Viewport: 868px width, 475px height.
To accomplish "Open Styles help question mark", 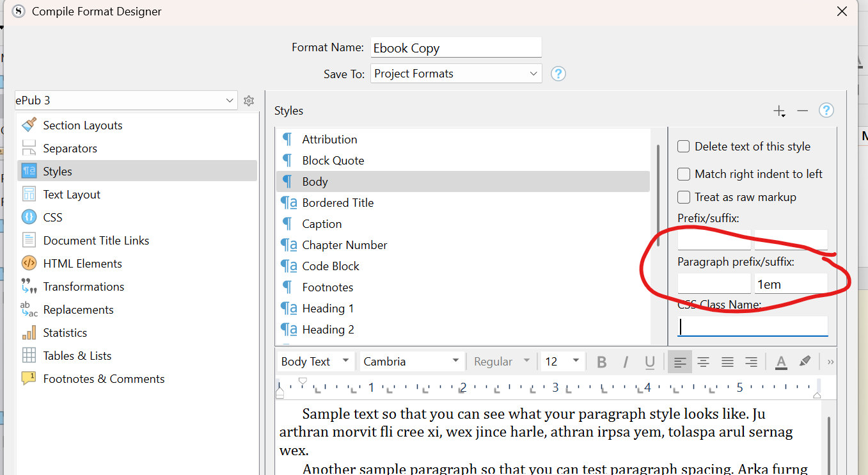I will pos(826,111).
